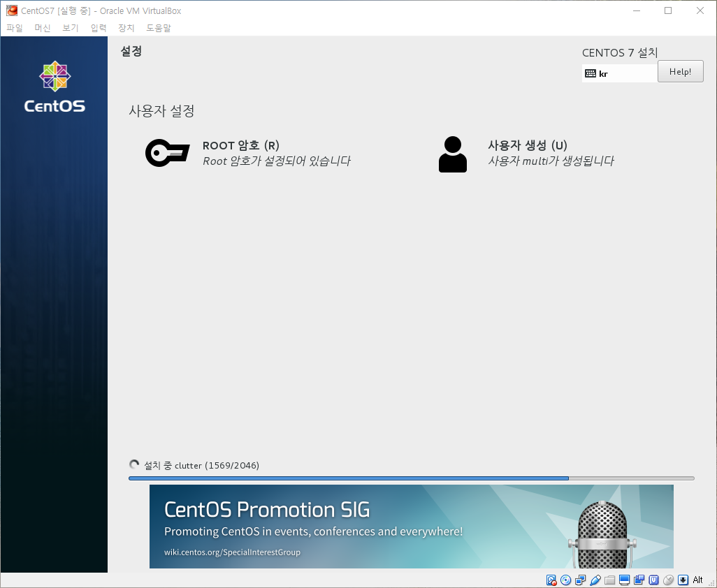Viewport: 717px width, 588px height.
Task: Open the ROOT 암호 (R) setting
Action: (x=248, y=153)
